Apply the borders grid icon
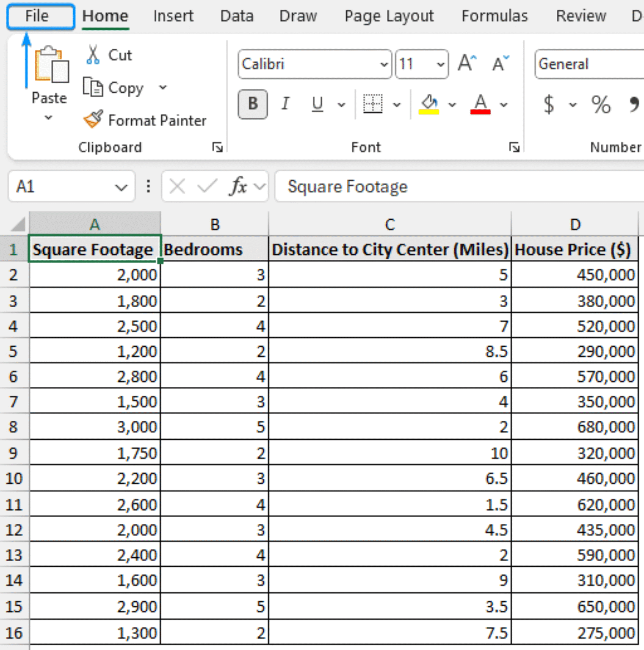This screenshot has height=650, width=644. [x=373, y=104]
